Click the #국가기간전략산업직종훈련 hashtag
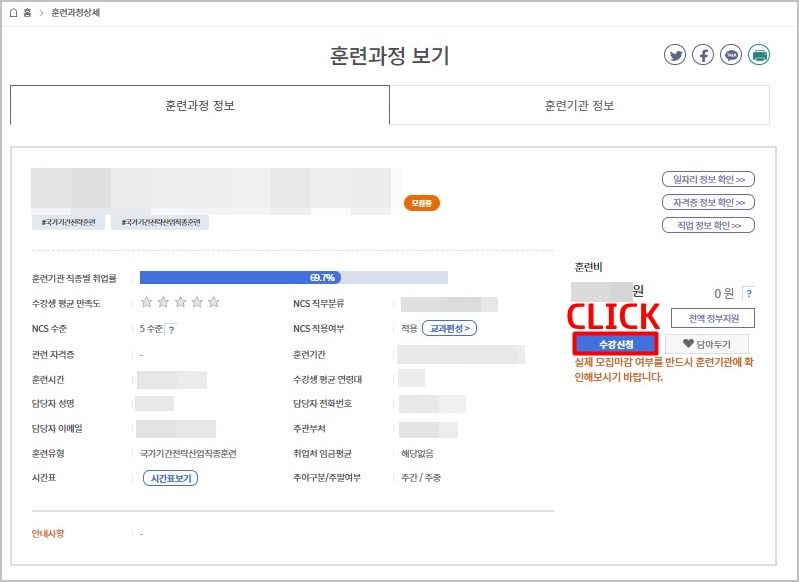This screenshot has height=582, width=799. [x=161, y=222]
